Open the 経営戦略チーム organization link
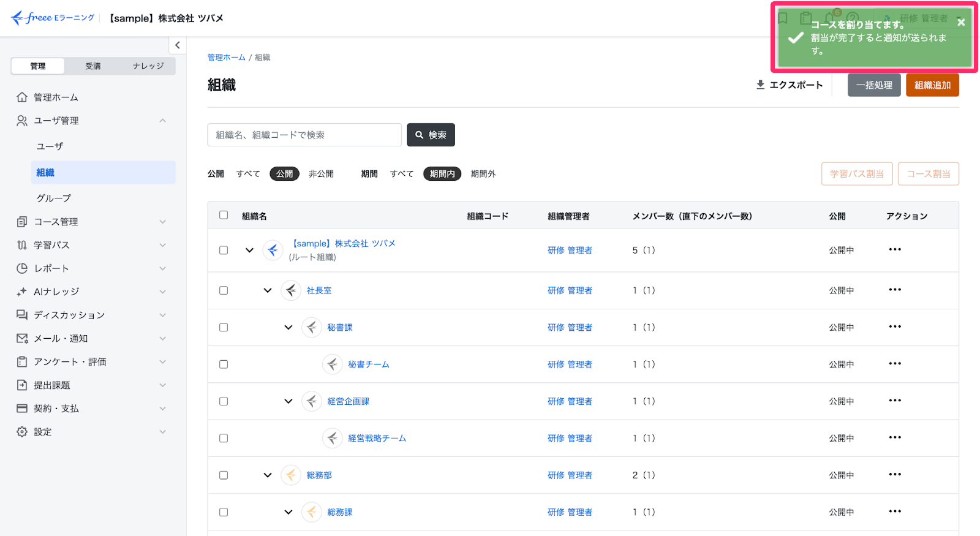 (377, 438)
